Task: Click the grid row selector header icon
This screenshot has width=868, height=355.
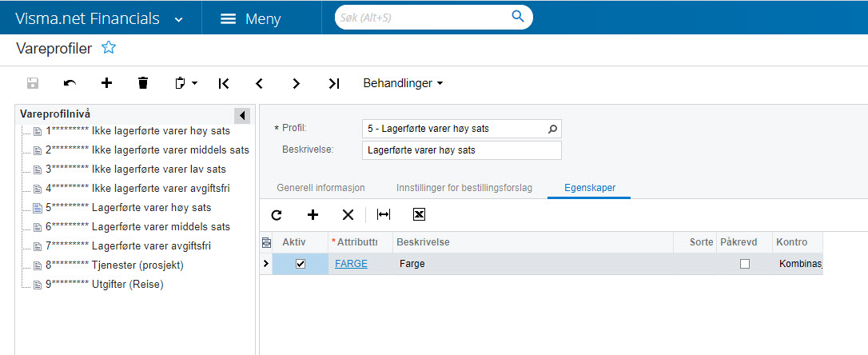Action: pyautogui.click(x=266, y=242)
